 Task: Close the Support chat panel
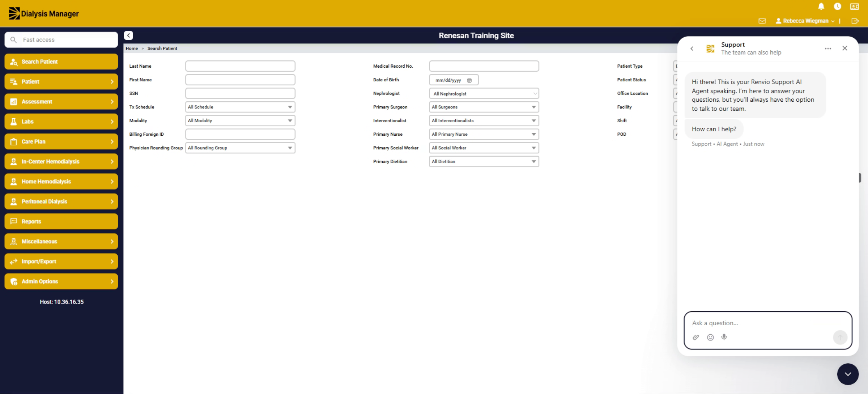(845, 48)
